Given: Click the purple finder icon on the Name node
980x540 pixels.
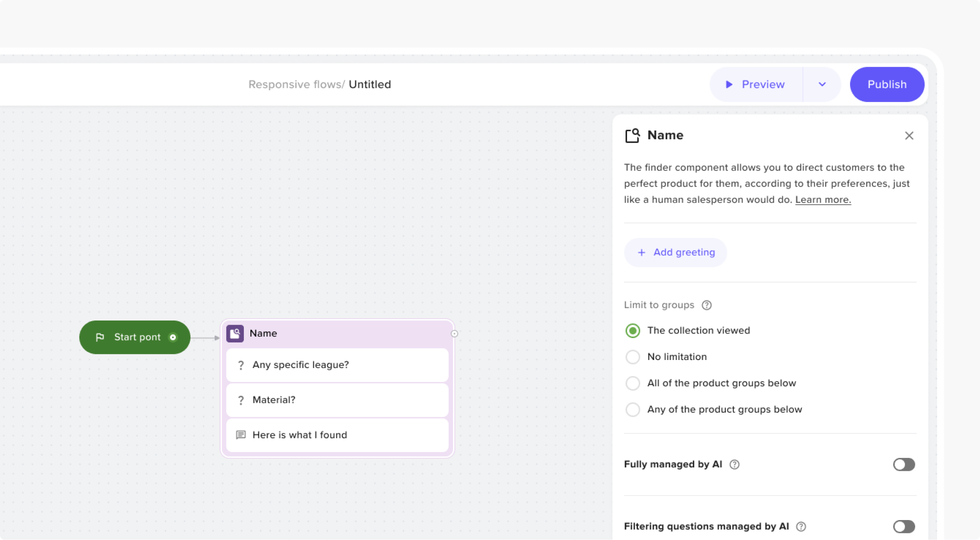Looking at the screenshot, I should [235, 333].
